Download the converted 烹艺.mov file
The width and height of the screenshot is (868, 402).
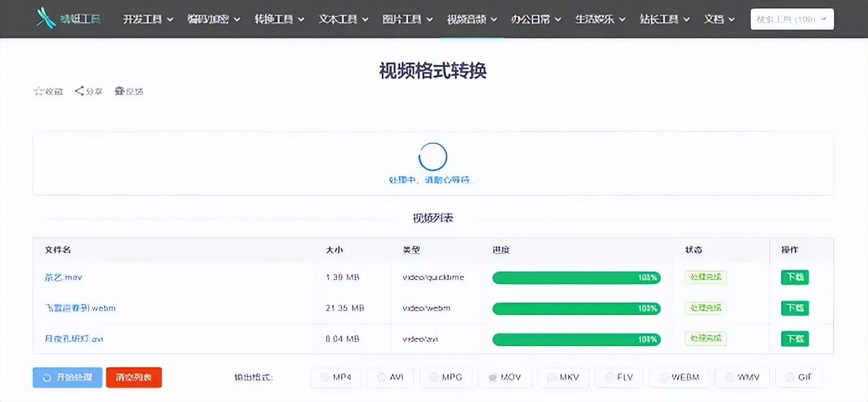coord(794,277)
